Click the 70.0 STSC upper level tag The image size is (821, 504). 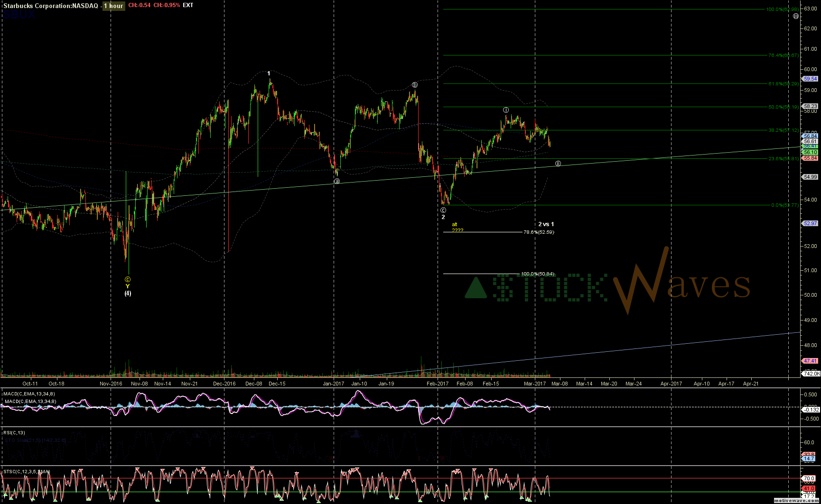(809, 478)
